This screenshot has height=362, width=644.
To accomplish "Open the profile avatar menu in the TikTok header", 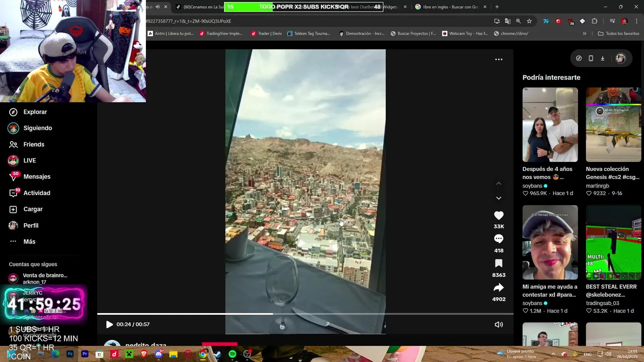I will point(620,58).
